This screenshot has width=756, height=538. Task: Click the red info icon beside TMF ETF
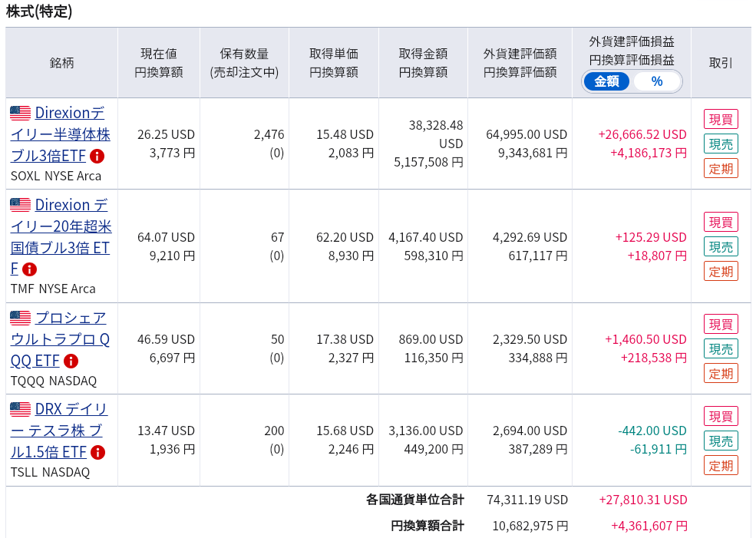[x=30, y=269]
